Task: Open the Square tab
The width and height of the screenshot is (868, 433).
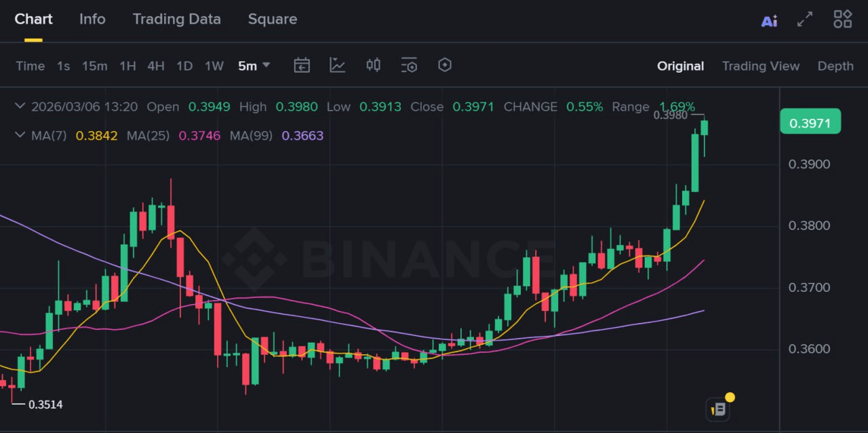Action: pyautogui.click(x=272, y=19)
